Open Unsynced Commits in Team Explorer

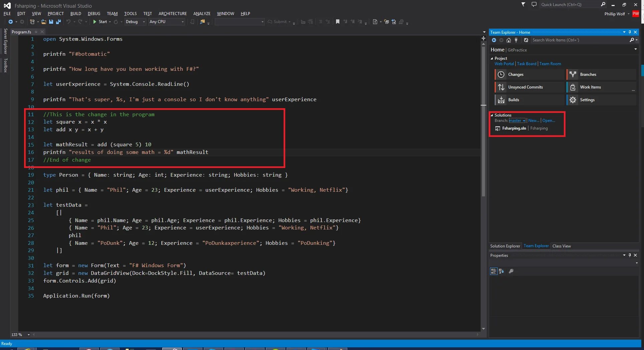529,87
